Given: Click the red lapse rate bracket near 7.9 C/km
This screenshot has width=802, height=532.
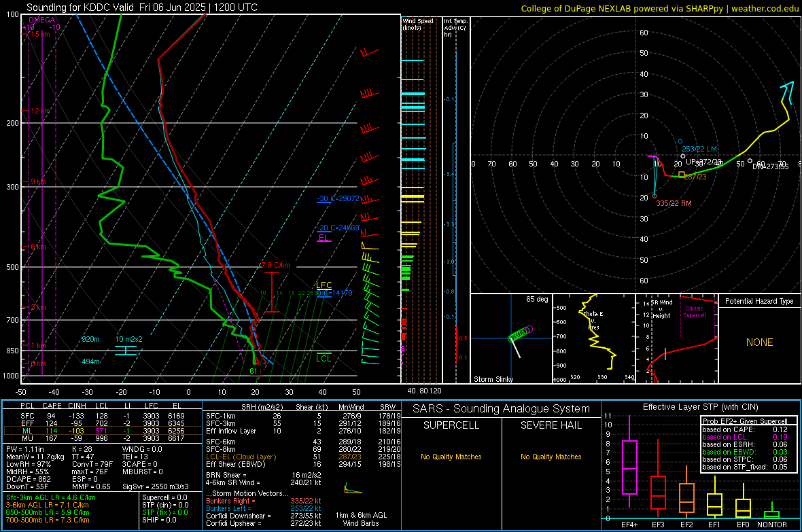Looking at the screenshot, I should pos(271,292).
